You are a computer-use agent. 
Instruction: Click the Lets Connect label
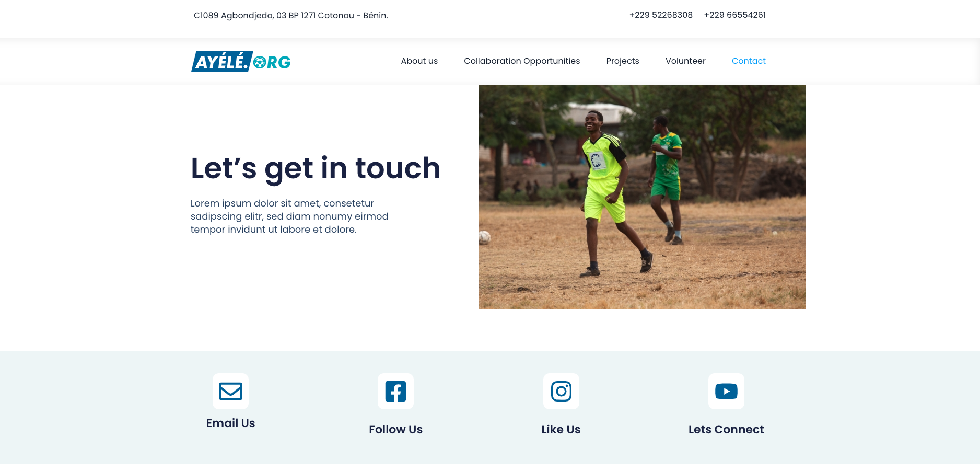[726, 430]
